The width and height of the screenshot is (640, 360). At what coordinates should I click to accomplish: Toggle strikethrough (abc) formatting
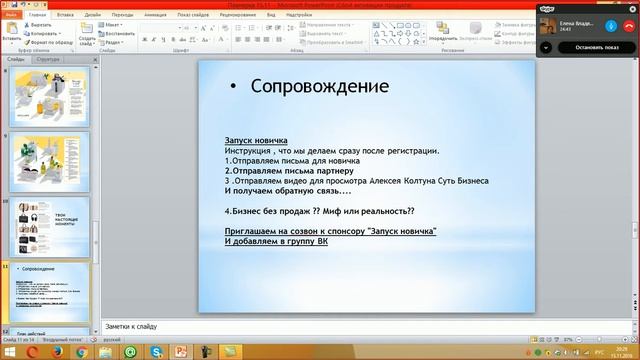(182, 39)
